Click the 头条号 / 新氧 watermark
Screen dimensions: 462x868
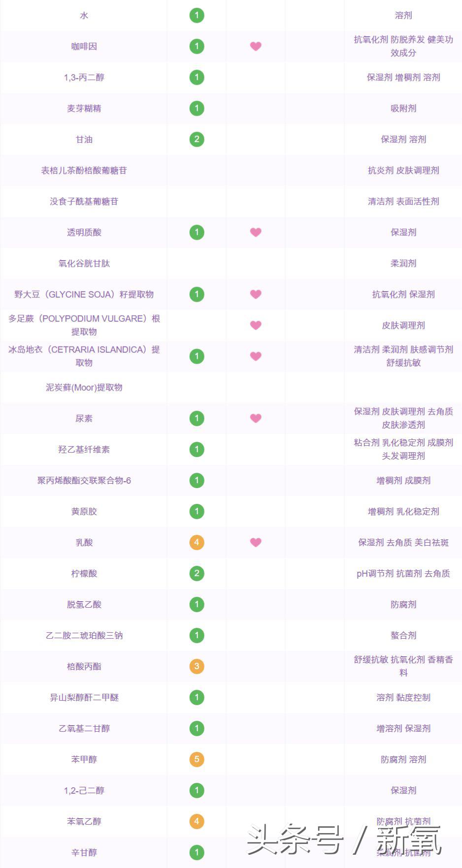[344, 839]
